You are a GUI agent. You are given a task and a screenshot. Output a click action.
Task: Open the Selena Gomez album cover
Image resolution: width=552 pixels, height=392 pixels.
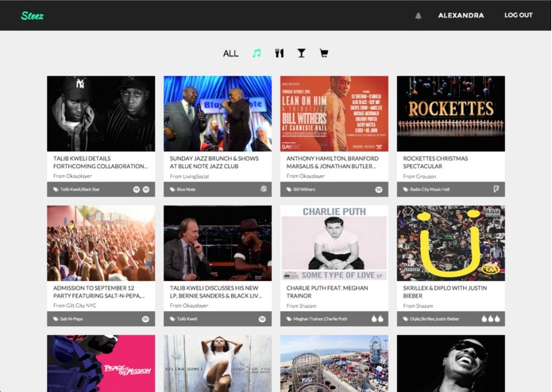(218, 363)
